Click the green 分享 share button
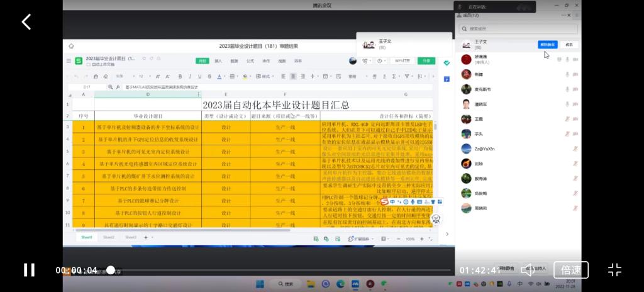Image resolution: width=644 pixels, height=292 pixels. (x=426, y=61)
